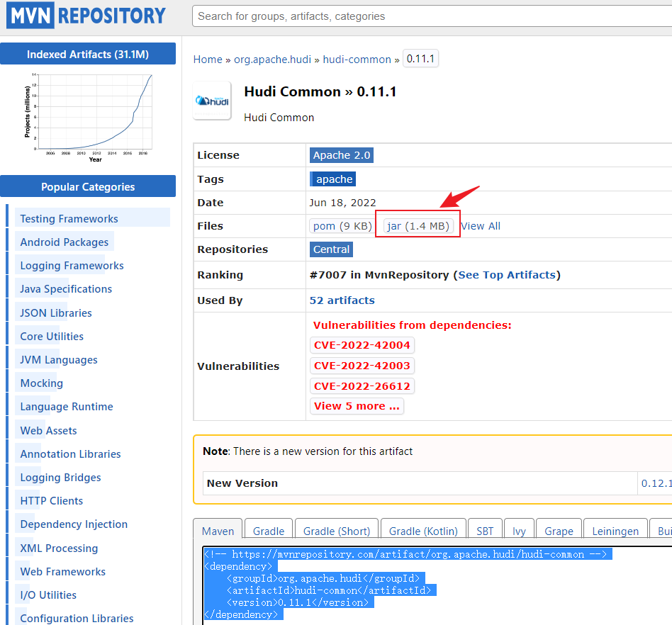Open Core Utilities category

click(x=52, y=337)
